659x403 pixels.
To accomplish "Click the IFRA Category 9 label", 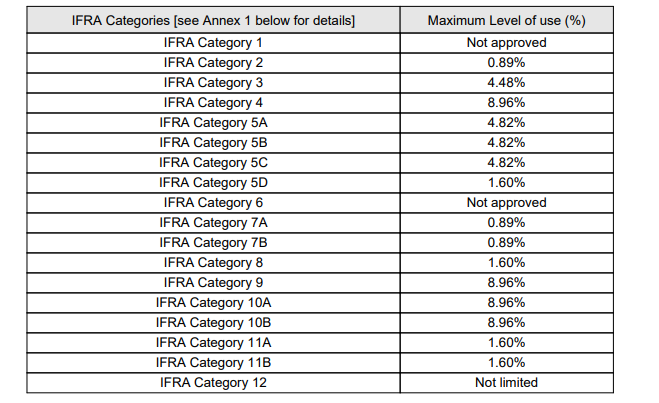I will click(x=213, y=282).
